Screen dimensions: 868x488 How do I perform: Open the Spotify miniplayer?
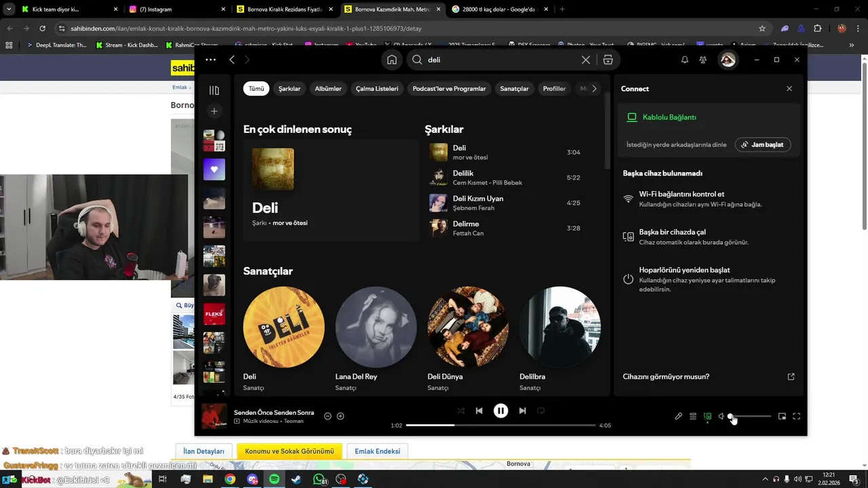pos(782,416)
